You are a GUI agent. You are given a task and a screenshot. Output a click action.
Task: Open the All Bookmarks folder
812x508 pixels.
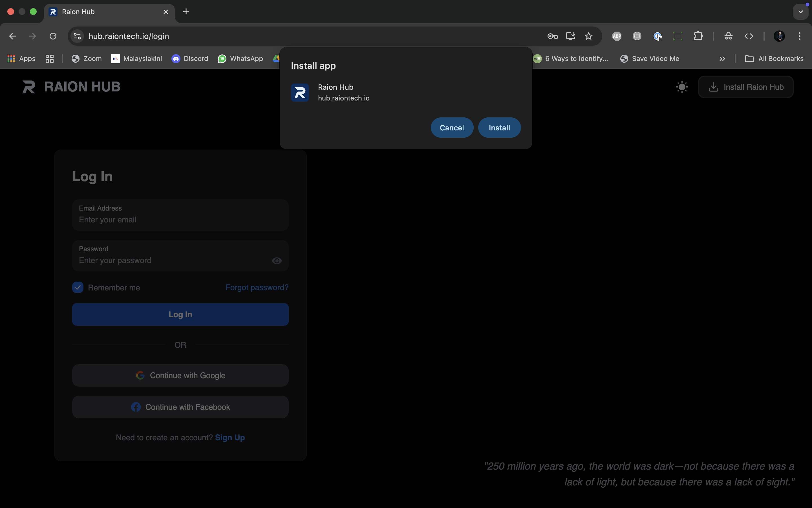click(x=774, y=58)
